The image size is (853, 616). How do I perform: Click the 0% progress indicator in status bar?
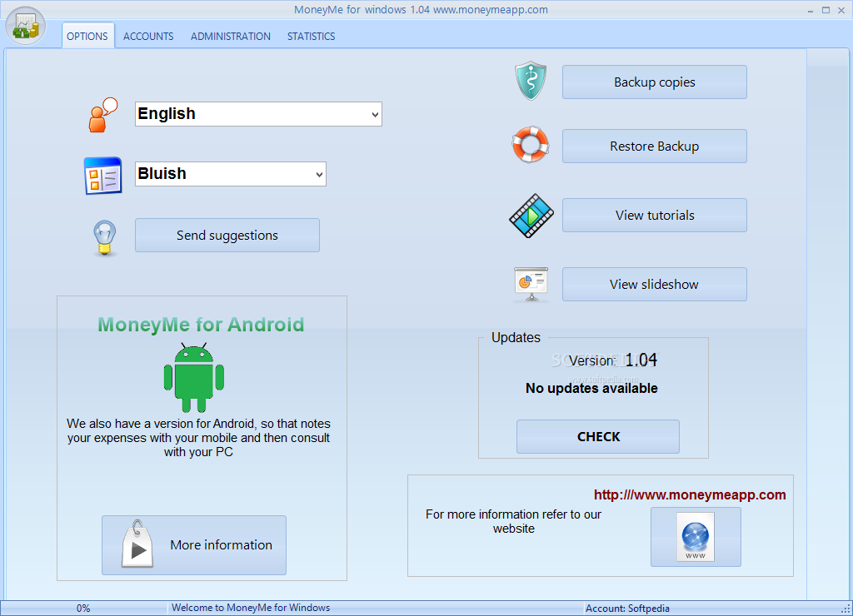(x=83, y=609)
